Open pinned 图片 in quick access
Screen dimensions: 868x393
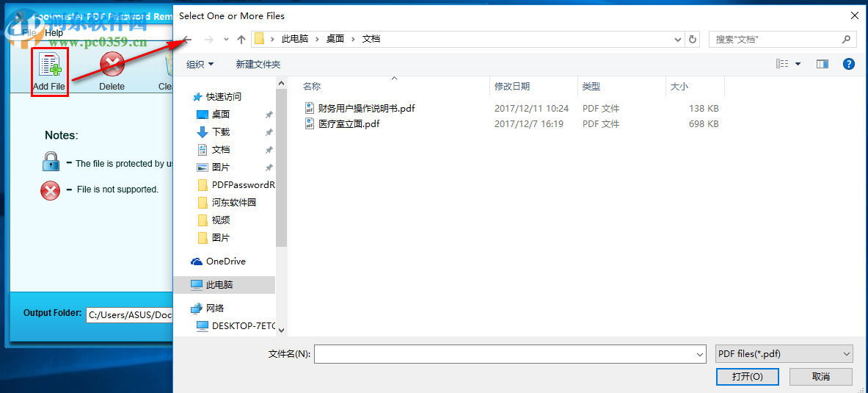point(220,167)
